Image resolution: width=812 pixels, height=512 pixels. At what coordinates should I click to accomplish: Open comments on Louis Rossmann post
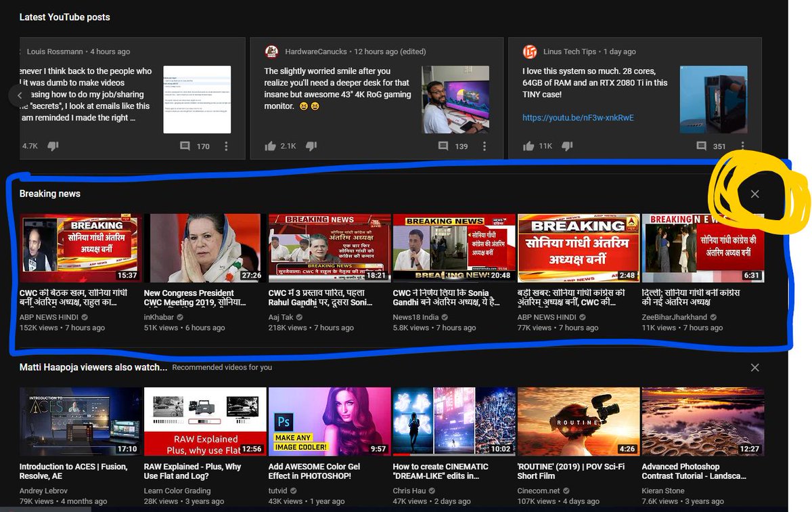click(185, 146)
